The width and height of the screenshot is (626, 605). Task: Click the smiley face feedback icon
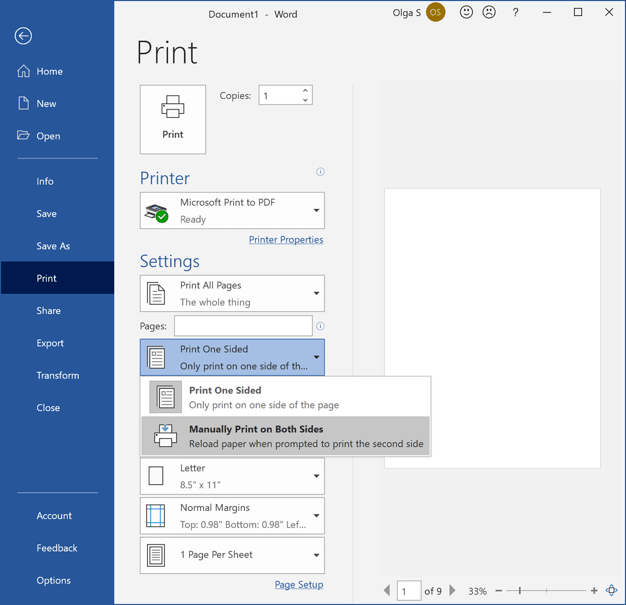(466, 13)
